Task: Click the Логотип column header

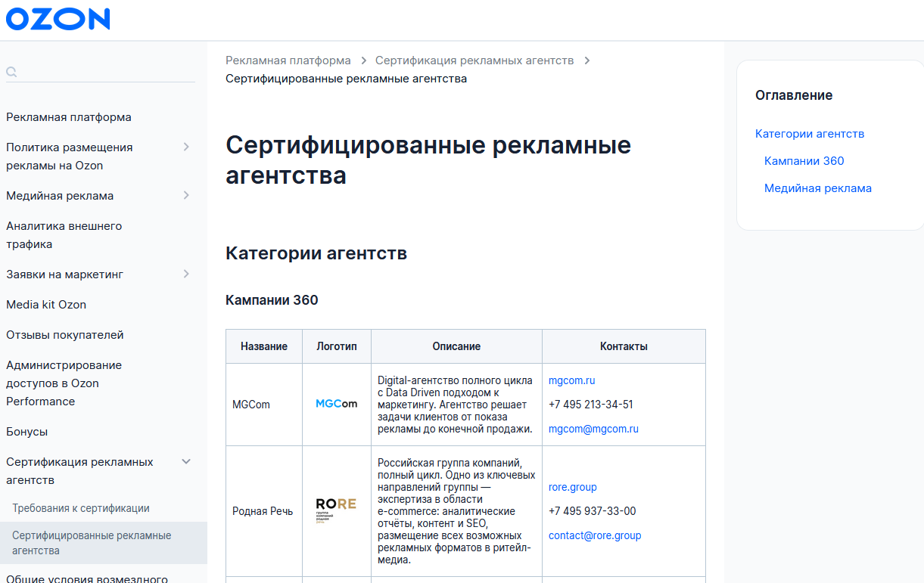Action: [337, 346]
